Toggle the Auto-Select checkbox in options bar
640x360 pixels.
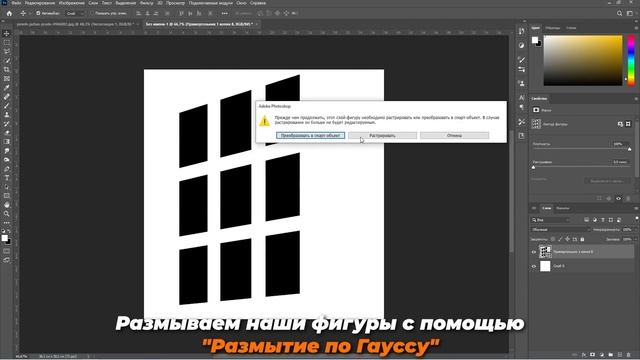click(x=38, y=13)
